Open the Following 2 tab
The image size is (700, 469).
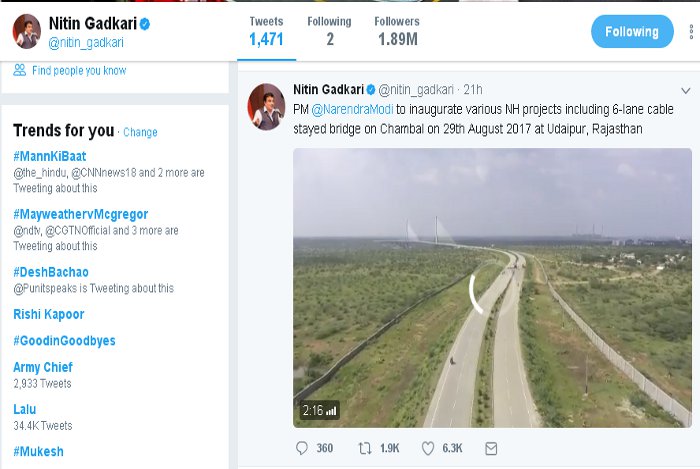(x=329, y=32)
